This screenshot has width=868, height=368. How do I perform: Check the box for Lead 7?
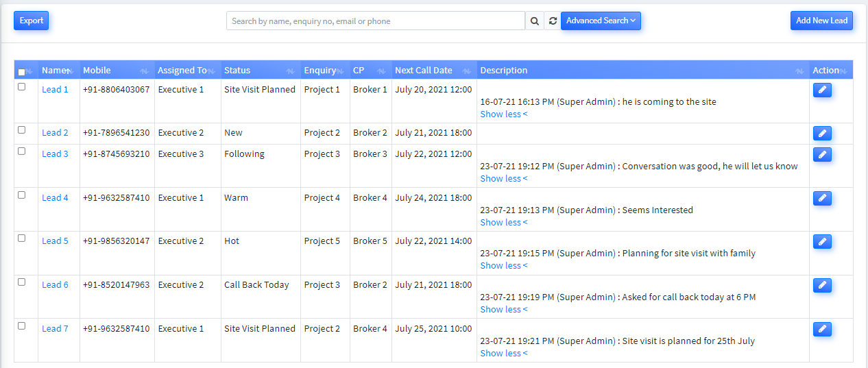tap(21, 326)
